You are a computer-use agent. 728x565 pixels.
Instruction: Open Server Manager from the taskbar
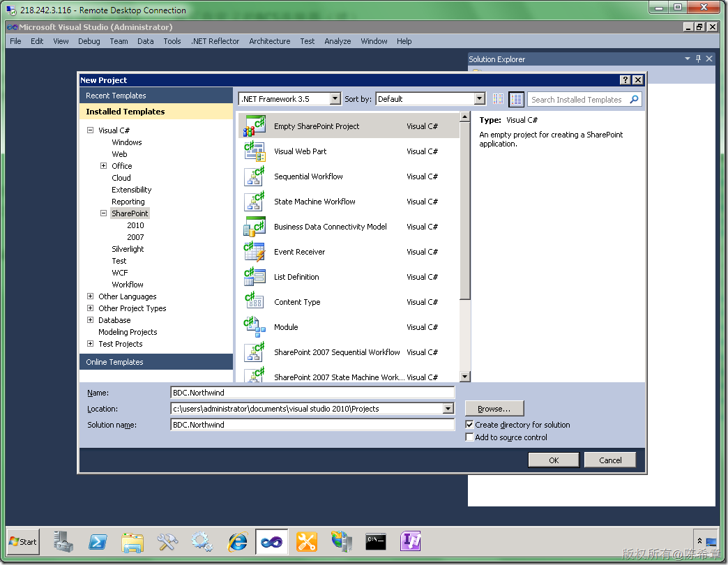63,541
